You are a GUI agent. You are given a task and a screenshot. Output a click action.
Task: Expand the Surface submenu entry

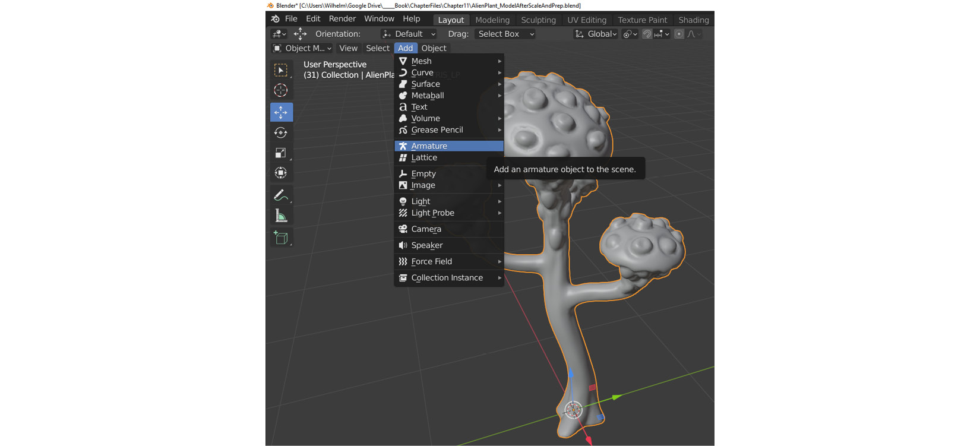449,84
